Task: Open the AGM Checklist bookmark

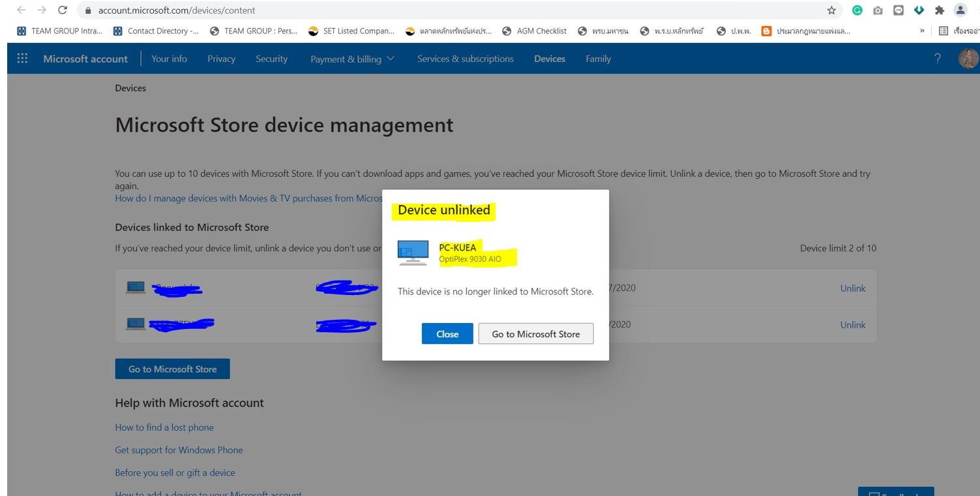Action: pos(534,31)
